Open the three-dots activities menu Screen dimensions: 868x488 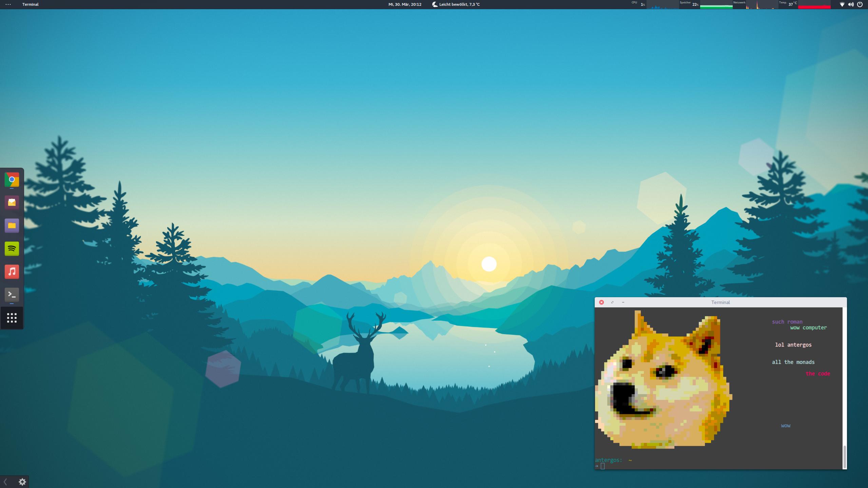click(x=8, y=4)
